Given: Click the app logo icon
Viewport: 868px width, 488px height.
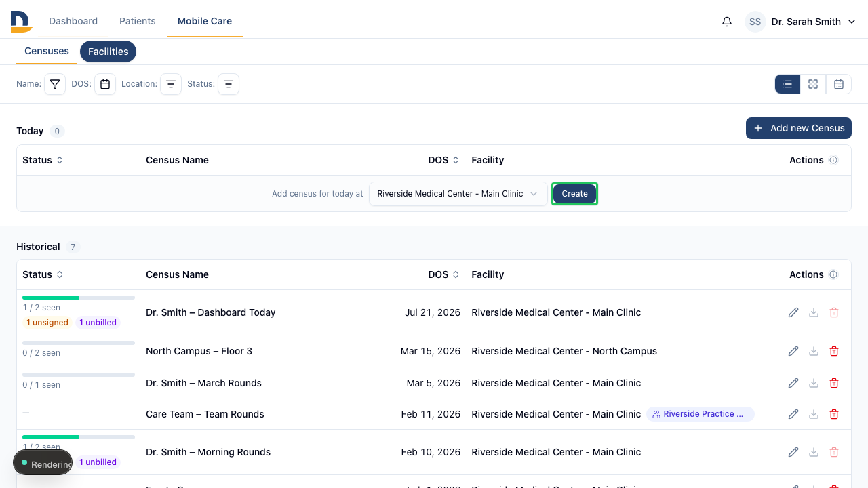Looking at the screenshot, I should pyautogui.click(x=22, y=22).
